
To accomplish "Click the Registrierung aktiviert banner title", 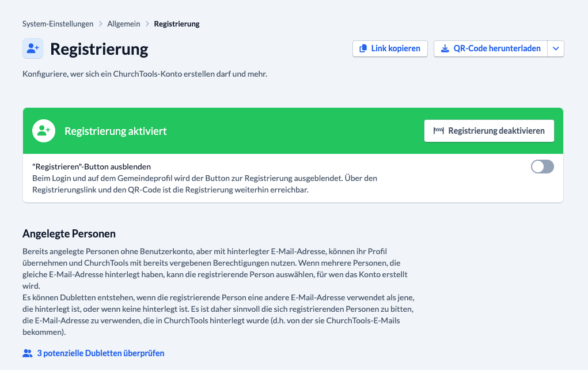I will 116,131.
